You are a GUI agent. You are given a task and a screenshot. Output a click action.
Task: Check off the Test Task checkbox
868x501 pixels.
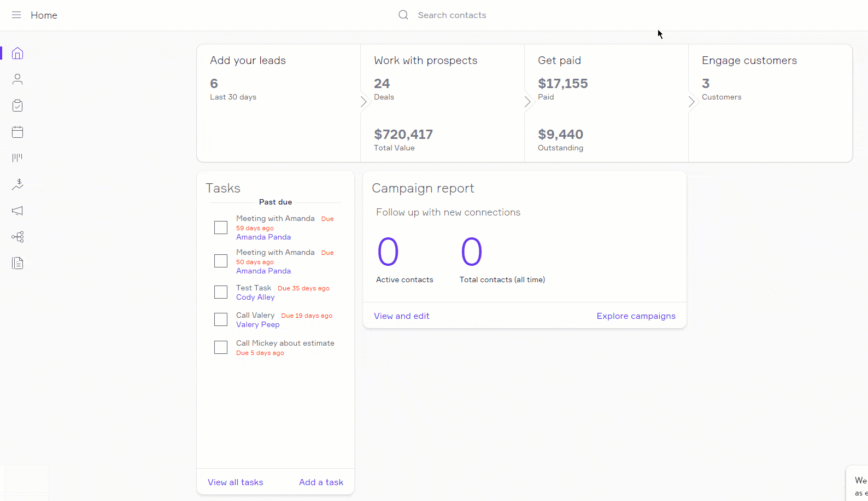(x=221, y=292)
